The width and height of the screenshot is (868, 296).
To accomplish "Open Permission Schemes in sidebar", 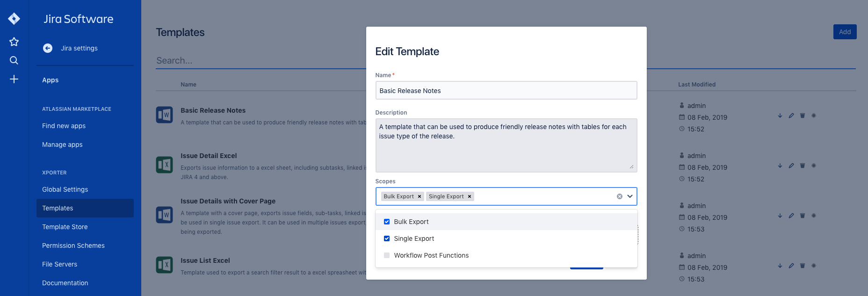I will coord(73,245).
